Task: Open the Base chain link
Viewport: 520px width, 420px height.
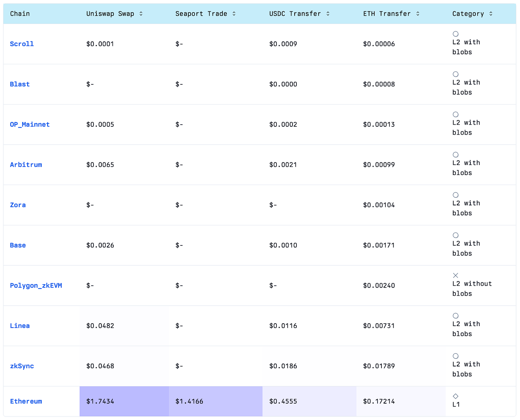Action: tap(18, 245)
